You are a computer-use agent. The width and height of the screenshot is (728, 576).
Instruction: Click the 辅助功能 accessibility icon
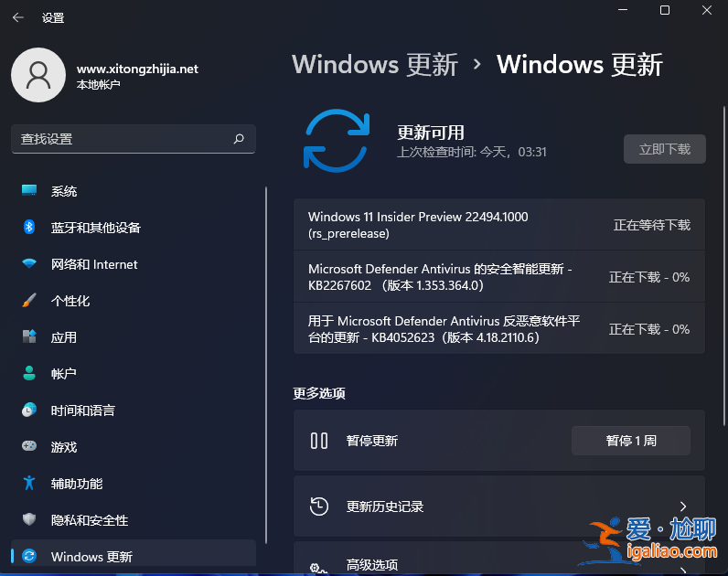pyautogui.click(x=29, y=483)
